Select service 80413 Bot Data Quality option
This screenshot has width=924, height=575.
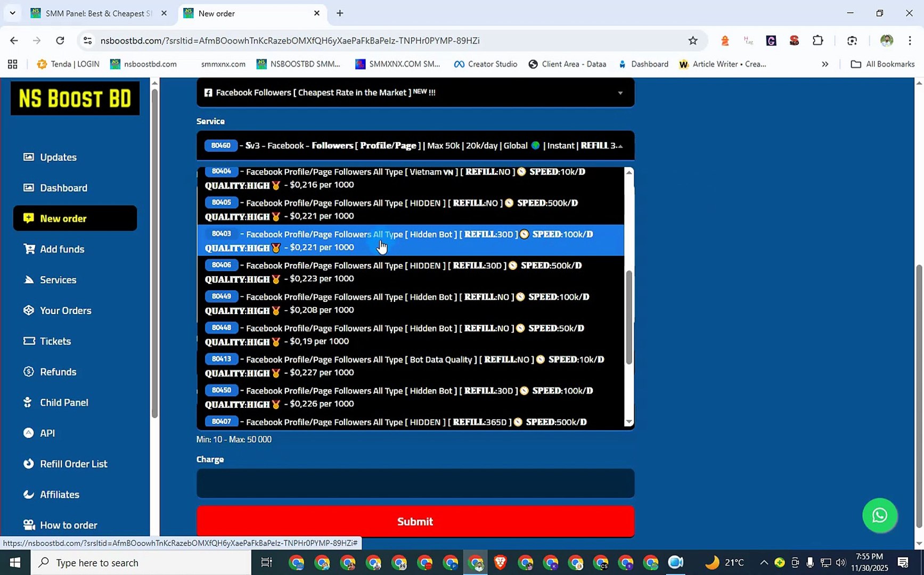coord(411,366)
